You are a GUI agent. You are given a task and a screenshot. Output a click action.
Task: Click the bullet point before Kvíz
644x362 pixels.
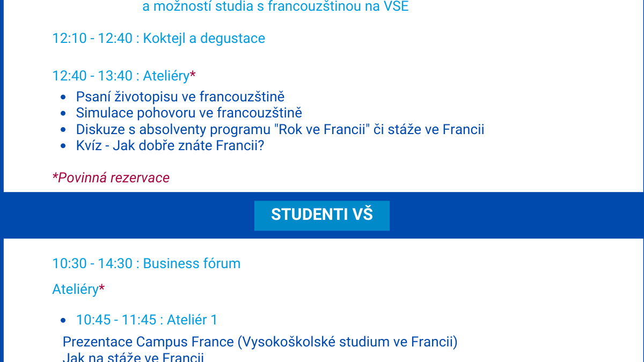click(63, 146)
